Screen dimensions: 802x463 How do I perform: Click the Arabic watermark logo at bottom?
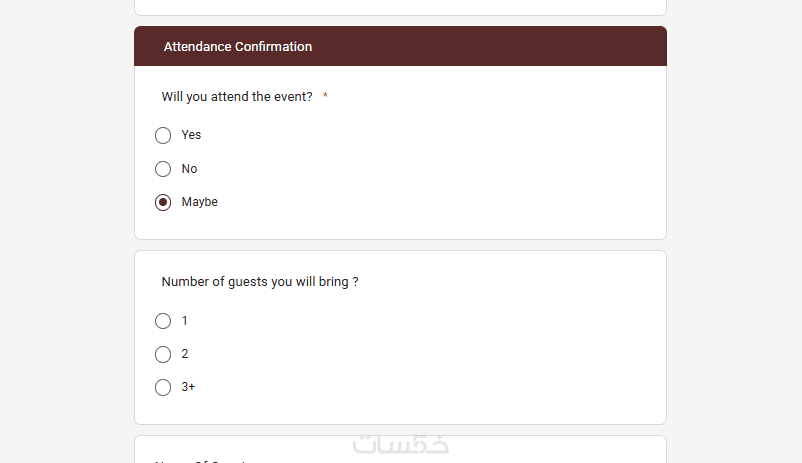pyautogui.click(x=400, y=445)
